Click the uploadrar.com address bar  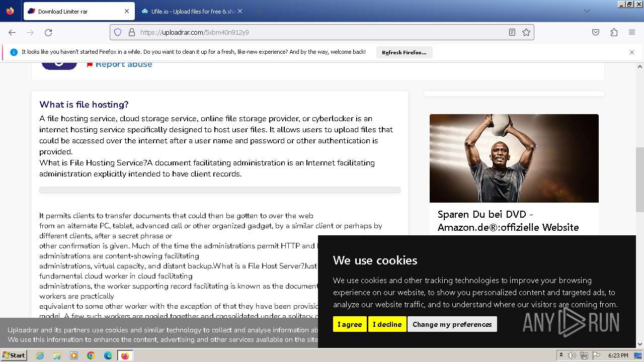[x=322, y=32]
